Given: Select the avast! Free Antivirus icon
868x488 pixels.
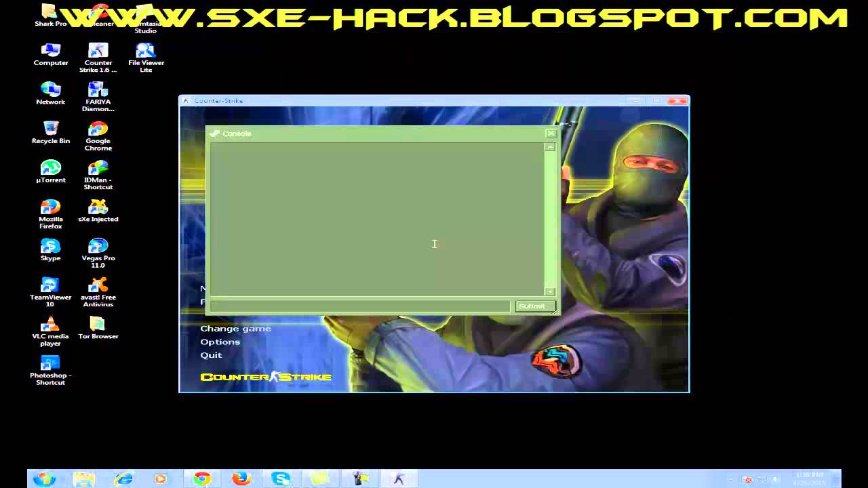Looking at the screenshot, I should (x=98, y=293).
